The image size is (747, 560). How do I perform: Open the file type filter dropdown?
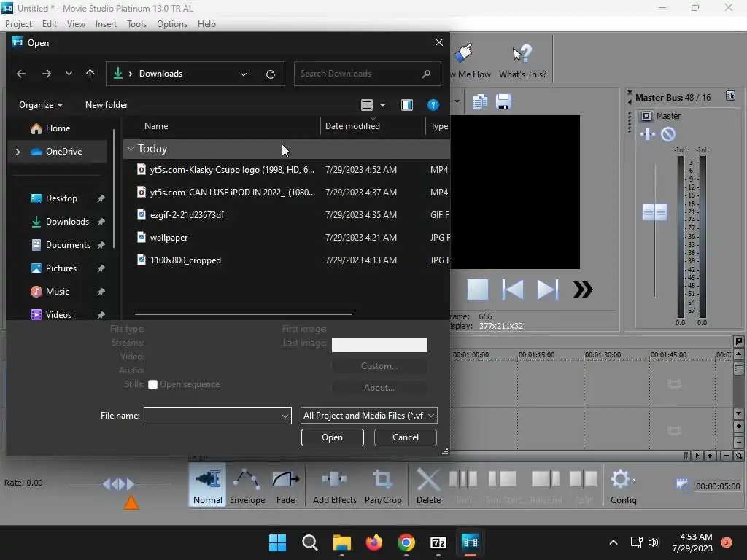click(x=368, y=416)
